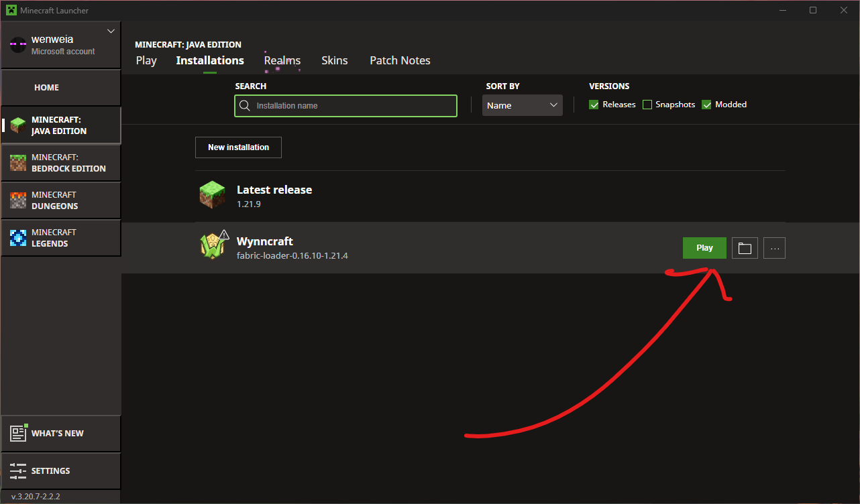Play the Wynncraft installation

[x=704, y=247]
